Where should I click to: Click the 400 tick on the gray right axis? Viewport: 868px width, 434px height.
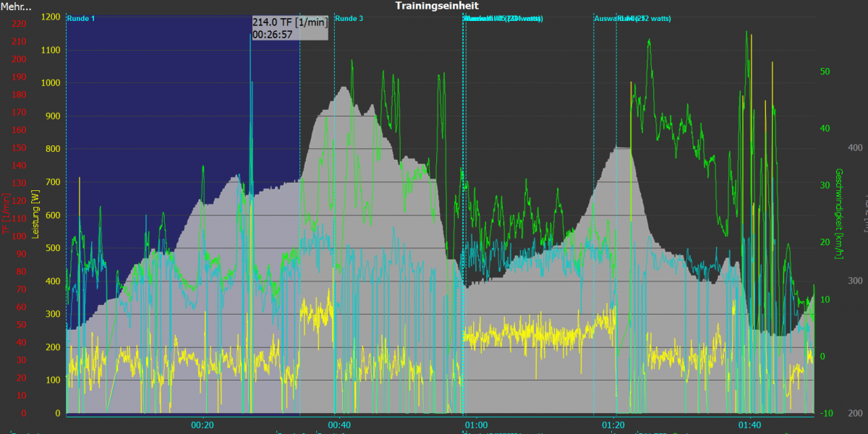[x=854, y=148]
